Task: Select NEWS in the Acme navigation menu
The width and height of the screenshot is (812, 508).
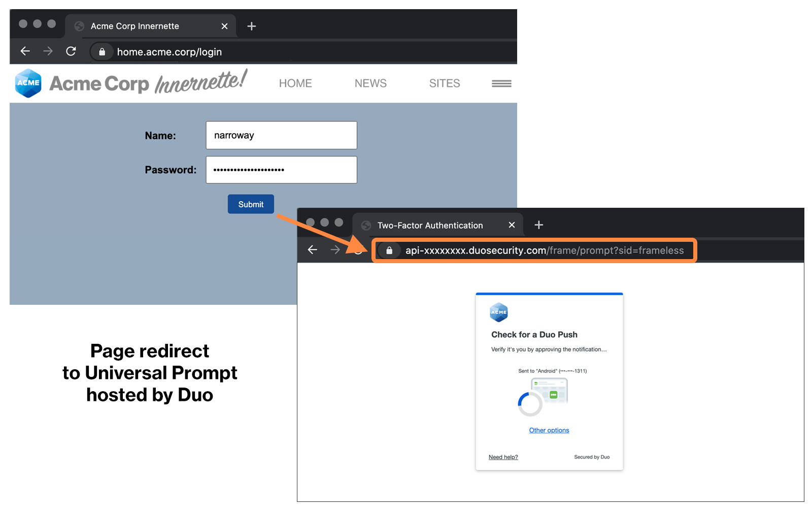Action: coord(370,83)
